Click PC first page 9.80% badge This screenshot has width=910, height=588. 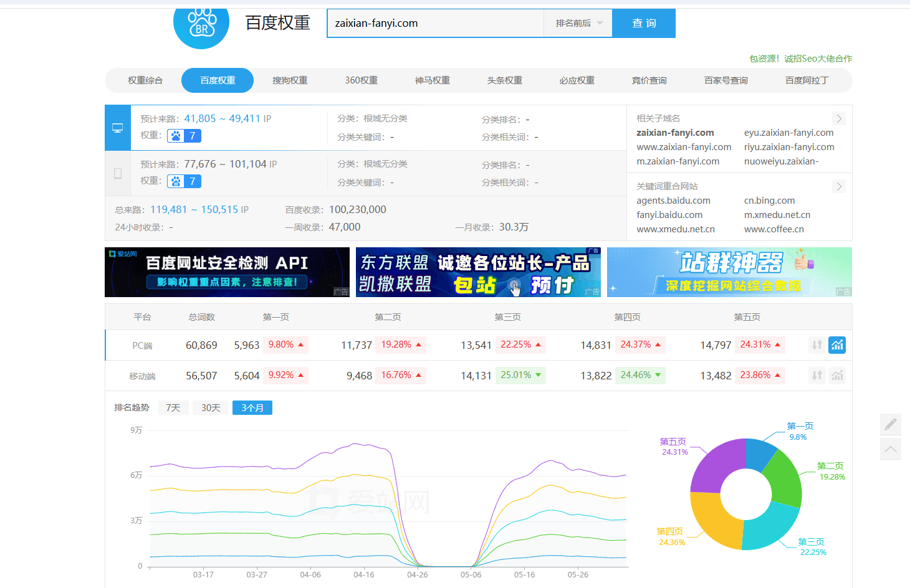pos(286,345)
